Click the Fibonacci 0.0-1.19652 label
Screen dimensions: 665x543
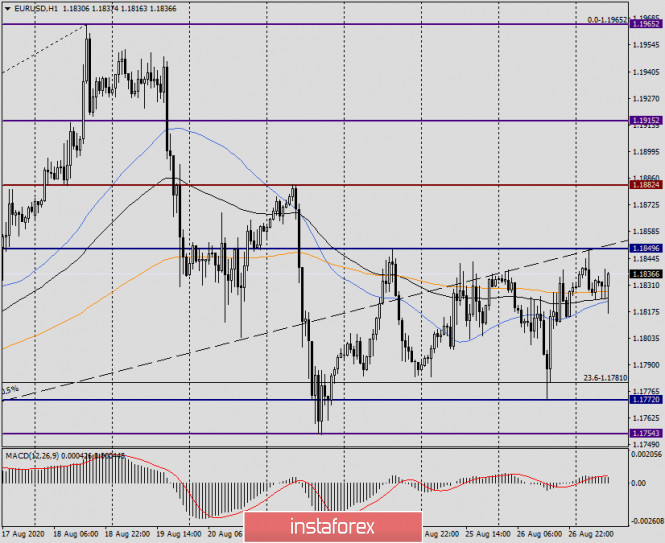(607, 20)
